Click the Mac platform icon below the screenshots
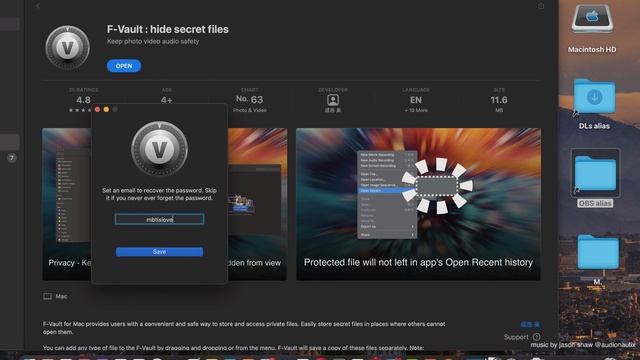The height and width of the screenshot is (360, 640). coord(47,296)
